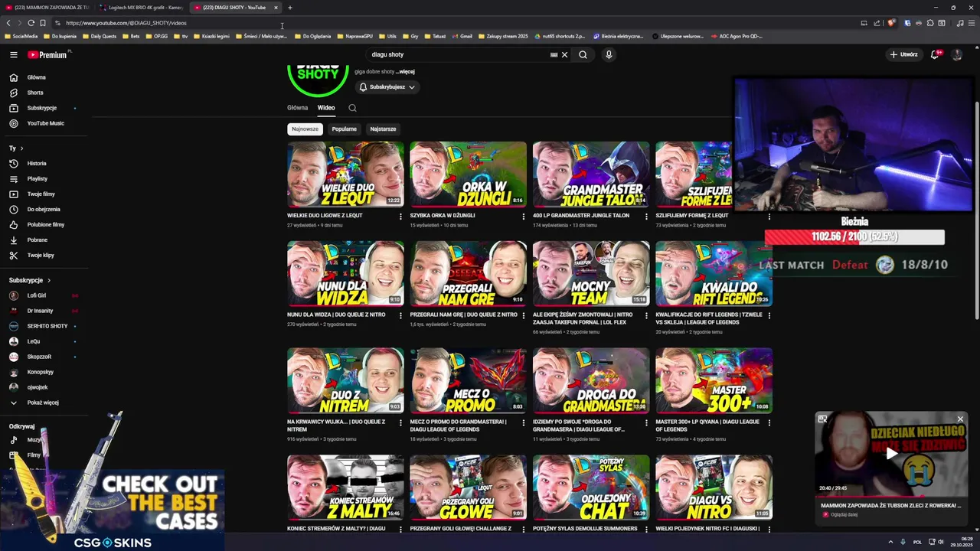Open OP.GG bookmark
Screen dimensions: 980x551
(x=157, y=36)
